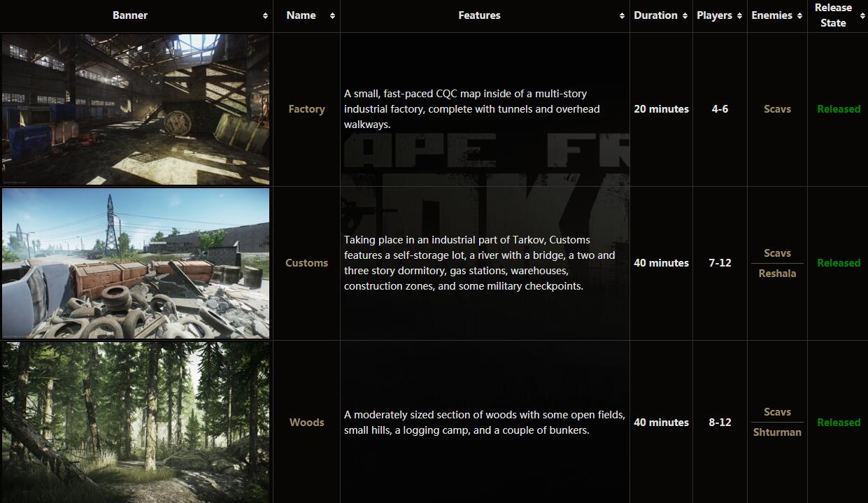Click the "4-6" players value
The image size is (868, 503).
[720, 109]
